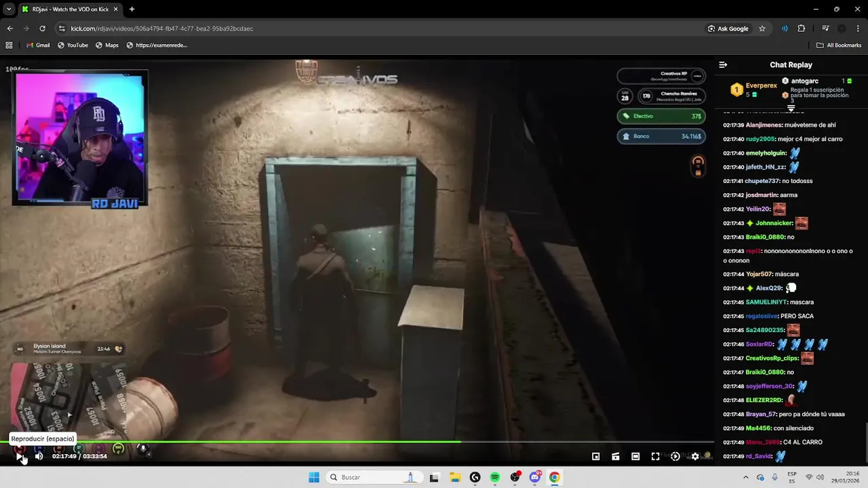Click the playback speed icon in player
Screen dimensions: 868x488
tap(675, 456)
